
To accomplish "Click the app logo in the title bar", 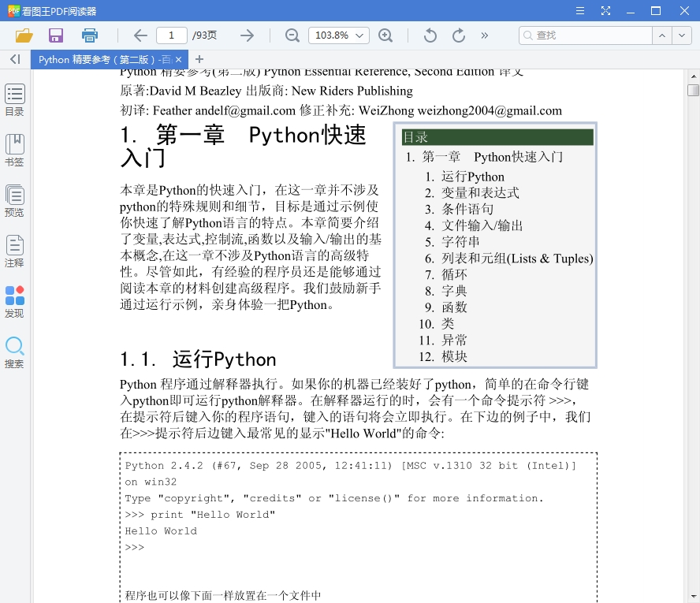I will [14, 11].
